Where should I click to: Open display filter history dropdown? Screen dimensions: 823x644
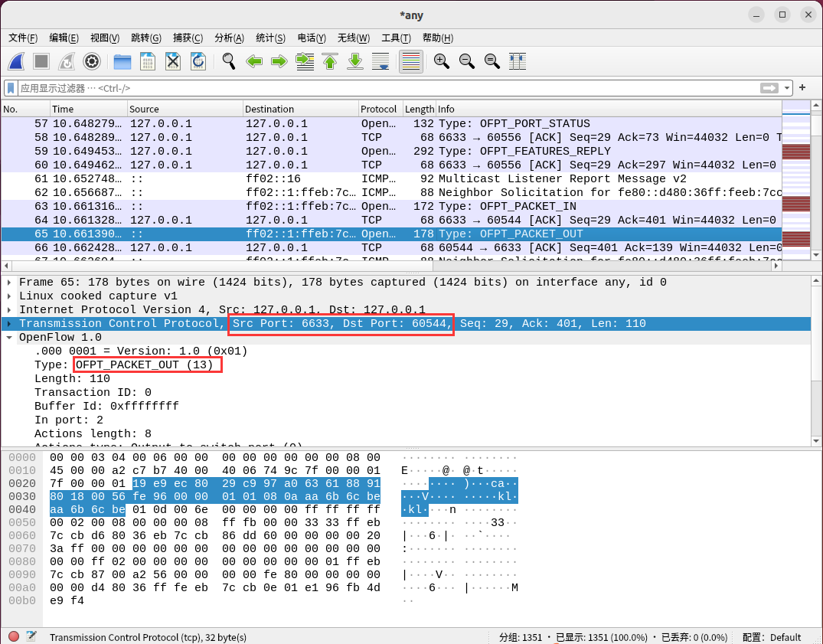point(787,88)
